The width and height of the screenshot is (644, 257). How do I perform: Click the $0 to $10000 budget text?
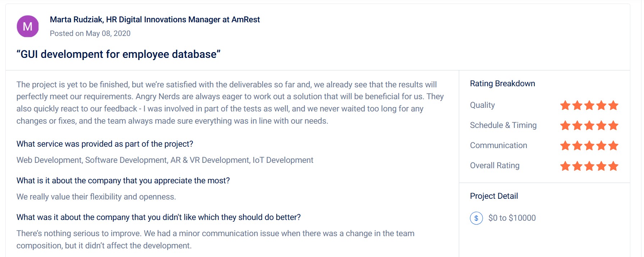[x=512, y=218]
